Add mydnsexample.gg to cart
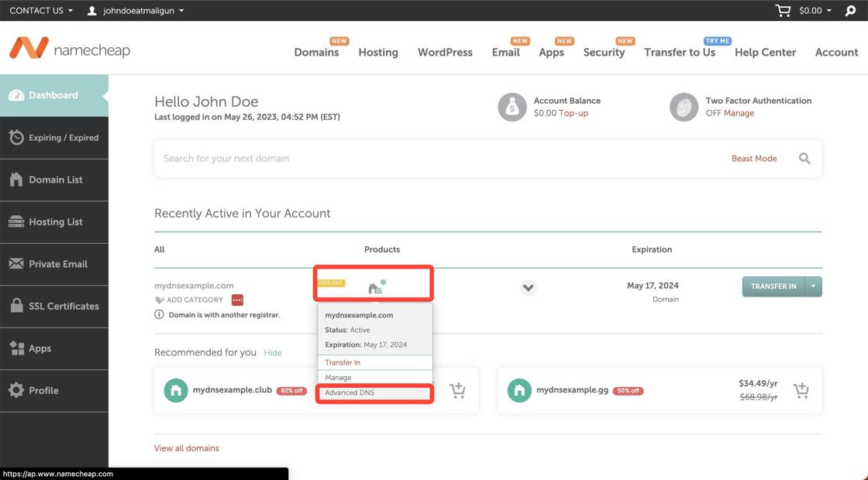Viewport: 868px width, 480px height. click(801, 390)
